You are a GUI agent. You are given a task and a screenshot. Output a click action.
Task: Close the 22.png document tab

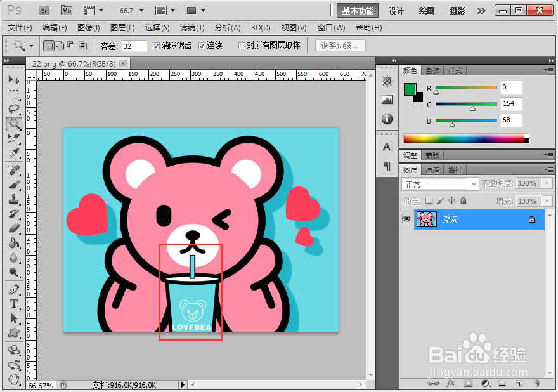pyautogui.click(x=123, y=63)
